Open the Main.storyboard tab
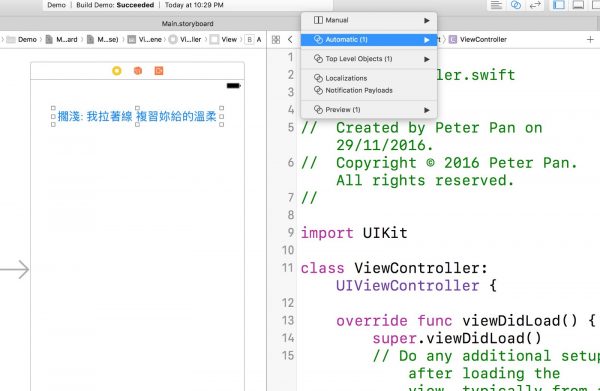The height and width of the screenshot is (391, 600). tap(188, 24)
